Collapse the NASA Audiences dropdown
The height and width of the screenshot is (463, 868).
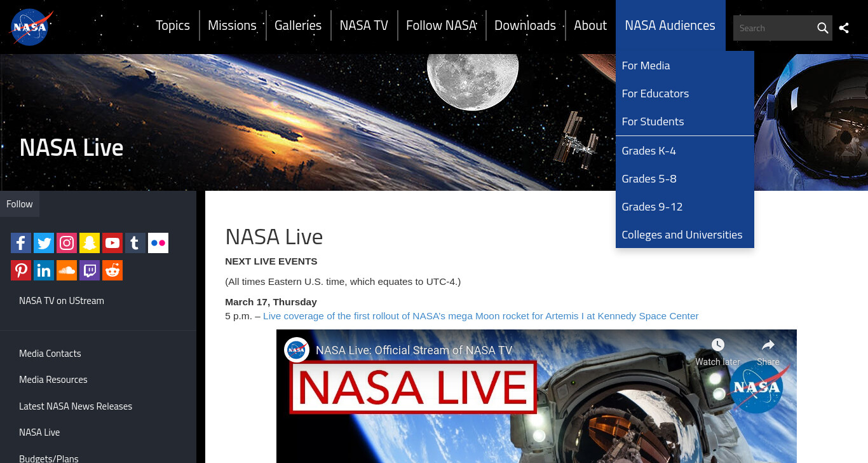pyautogui.click(x=670, y=25)
